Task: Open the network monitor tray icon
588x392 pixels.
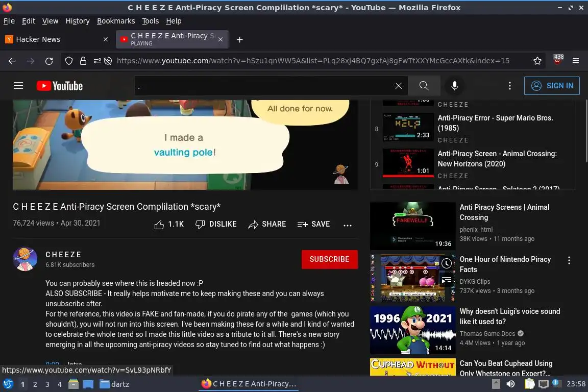Action: coord(543,384)
